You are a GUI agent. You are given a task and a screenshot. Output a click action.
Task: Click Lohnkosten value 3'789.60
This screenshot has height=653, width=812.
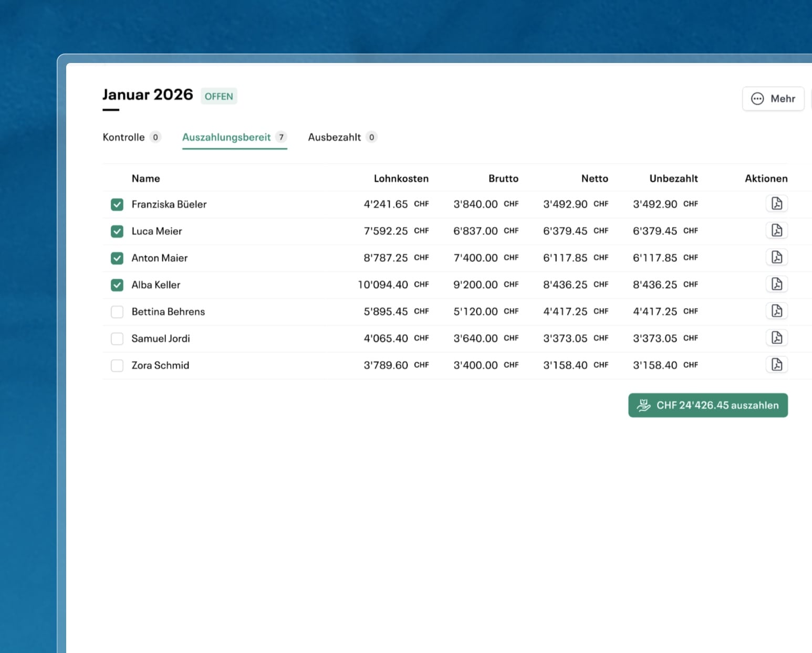(x=386, y=365)
